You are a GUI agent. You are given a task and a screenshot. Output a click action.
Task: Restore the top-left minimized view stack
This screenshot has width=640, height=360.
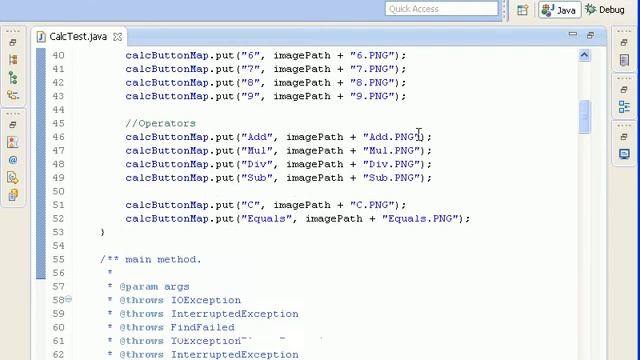coord(13,42)
